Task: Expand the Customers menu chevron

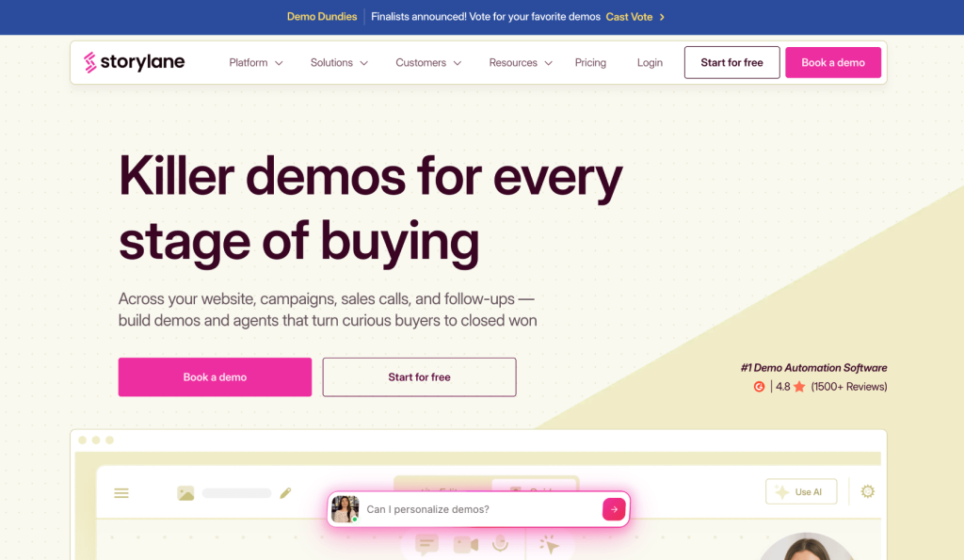Action: pos(458,63)
